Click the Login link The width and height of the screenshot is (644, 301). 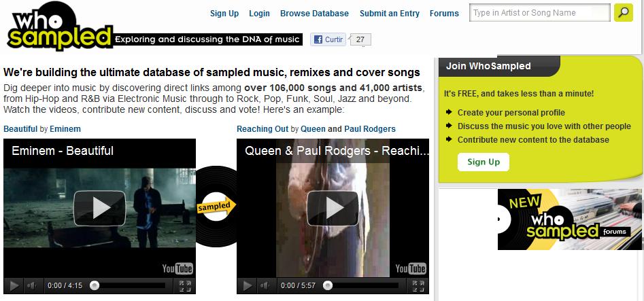point(259,13)
